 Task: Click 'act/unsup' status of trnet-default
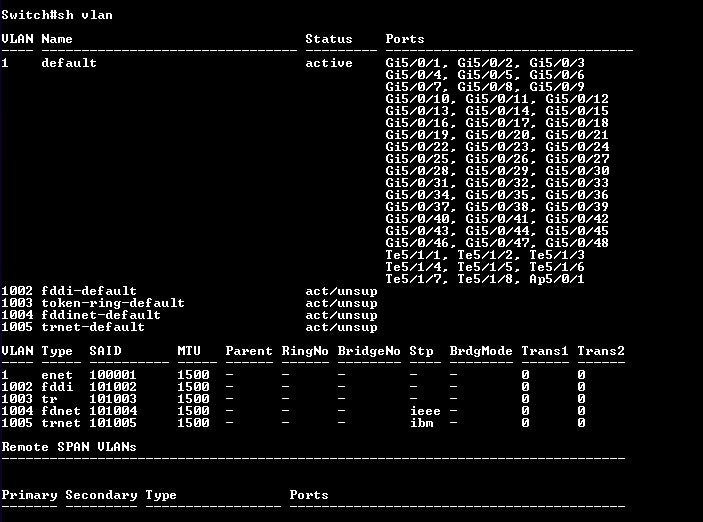pos(341,327)
